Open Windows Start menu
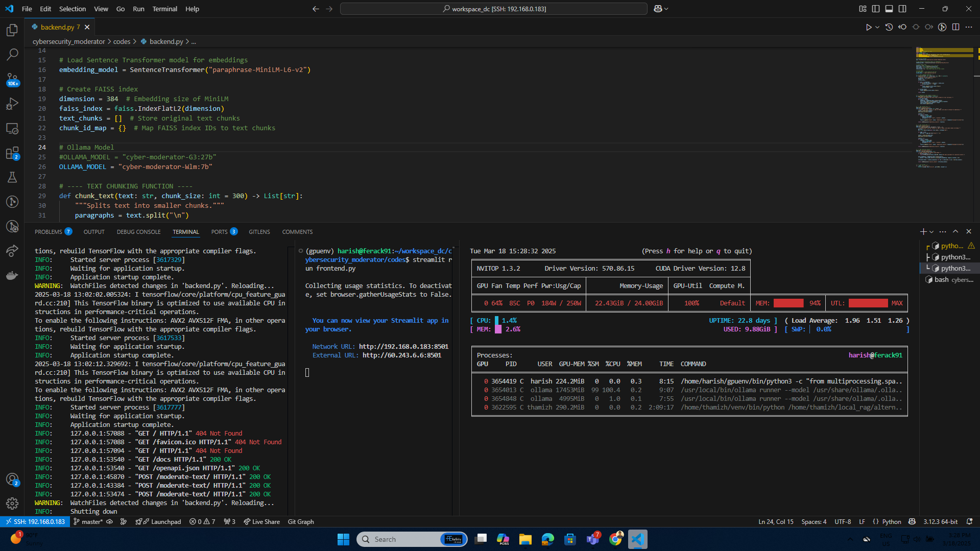The height and width of the screenshot is (551, 980). (x=343, y=539)
